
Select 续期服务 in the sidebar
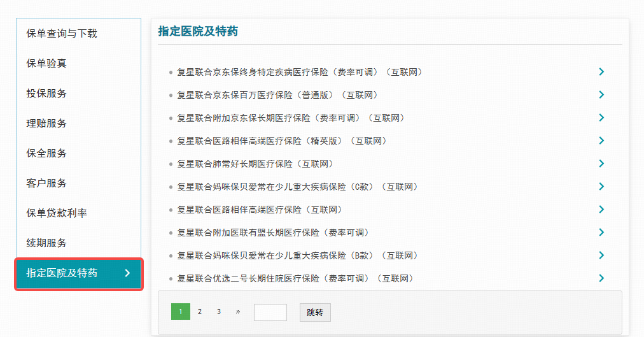point(46,243)
